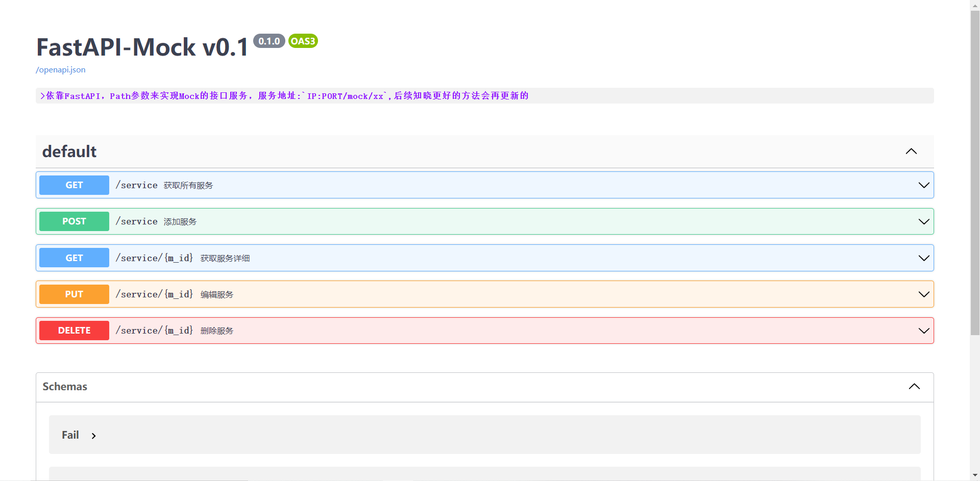Expand GET /service 获取所有服务 chevron
Screen dimensions: 980x481
coord(924,185)
